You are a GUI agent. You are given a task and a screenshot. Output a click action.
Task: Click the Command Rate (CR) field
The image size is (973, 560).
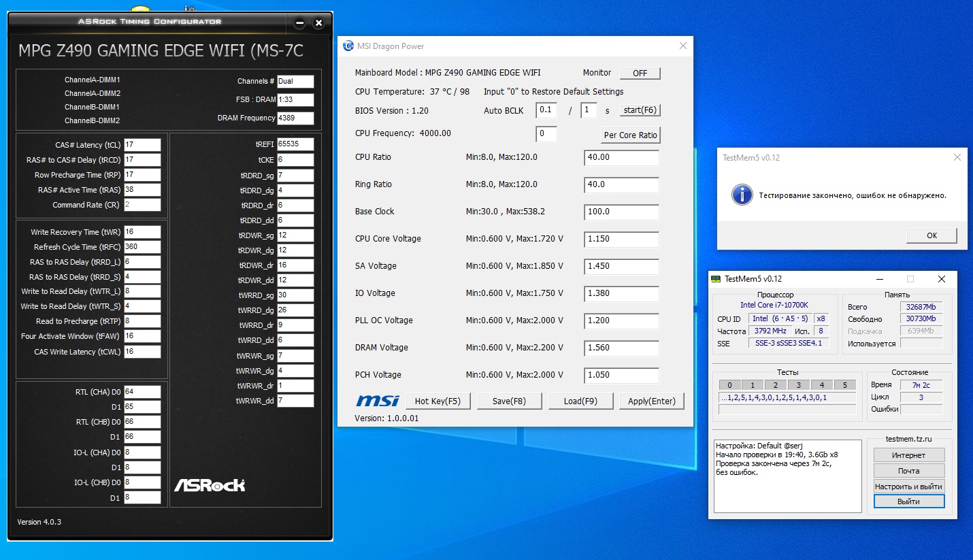click(142, 205)
